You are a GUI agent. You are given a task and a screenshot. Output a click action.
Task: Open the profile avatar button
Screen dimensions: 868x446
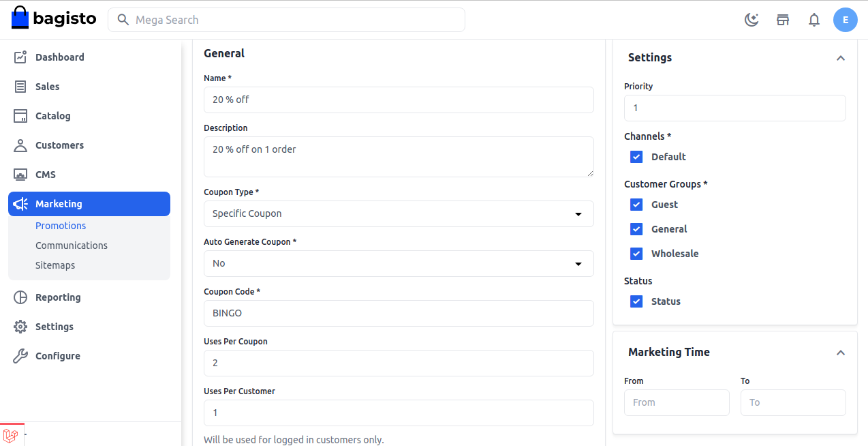[846, 20]
